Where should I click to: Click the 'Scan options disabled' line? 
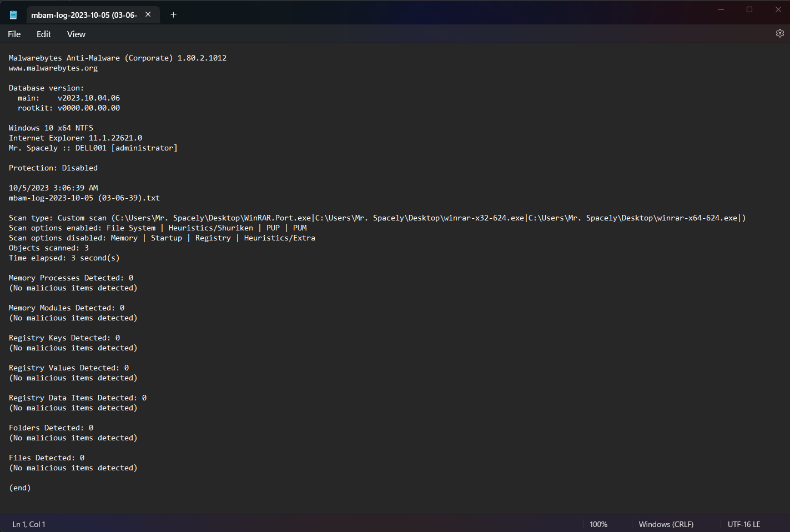pyautogui.click(x=162, y=238)
